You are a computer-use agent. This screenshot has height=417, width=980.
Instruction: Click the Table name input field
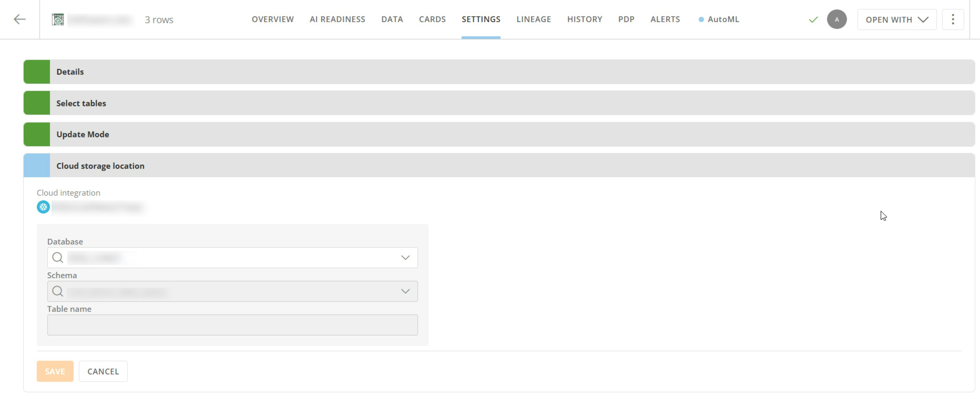pos(232,325)
